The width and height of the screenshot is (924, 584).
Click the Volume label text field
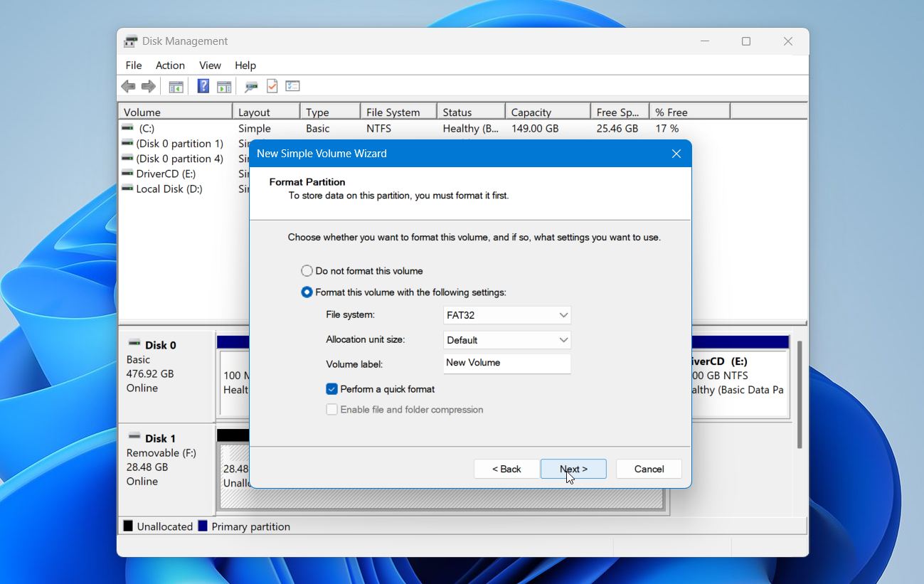(507, 363)
